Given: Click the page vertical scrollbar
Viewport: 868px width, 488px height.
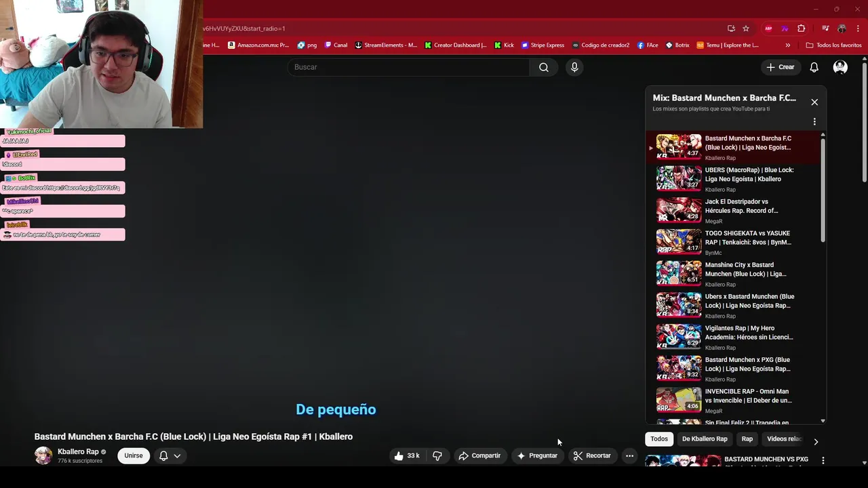Looking at the screenshot, I should tap(865, 122).
